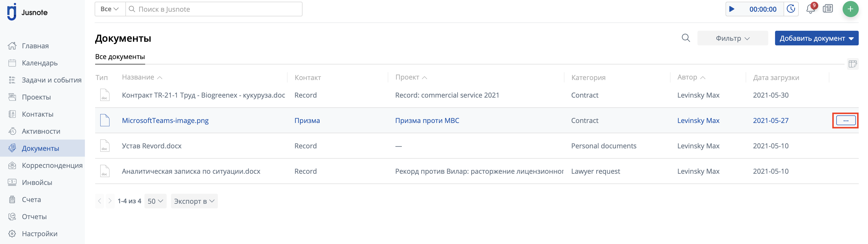This screenshot has width=868, height=244.
Task: Open Календарь in the sidebar
Action: tap(40, 63)
